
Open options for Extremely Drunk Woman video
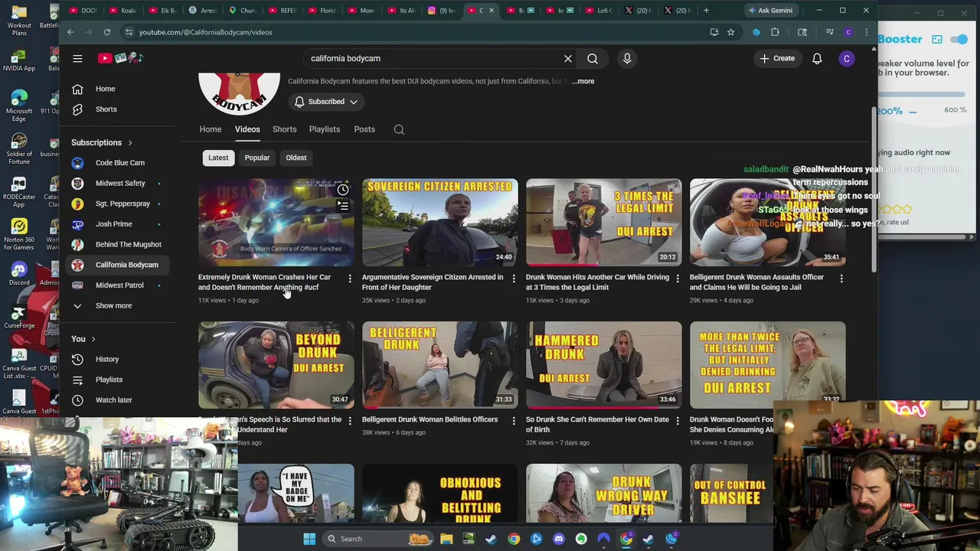tap(350, 279)
